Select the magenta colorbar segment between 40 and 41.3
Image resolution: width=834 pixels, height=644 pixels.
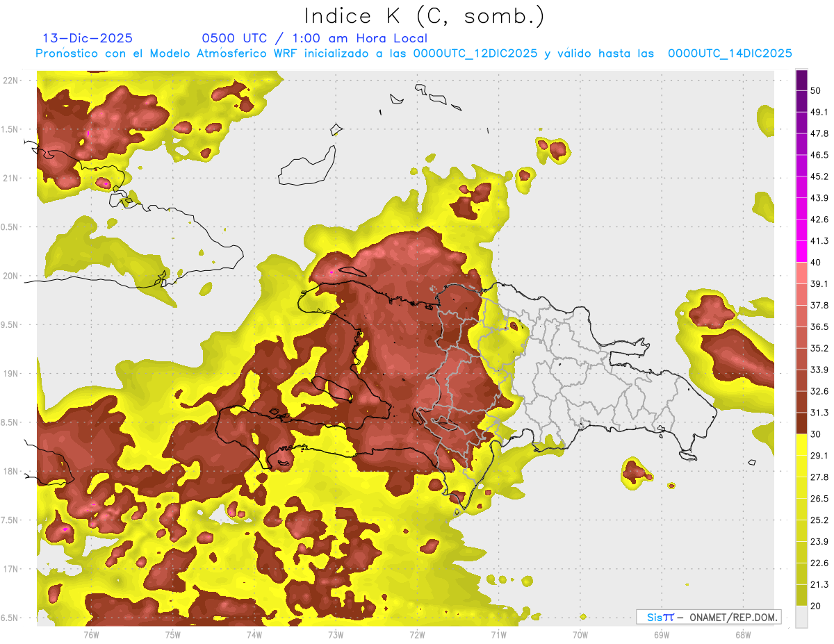point(801,251)
